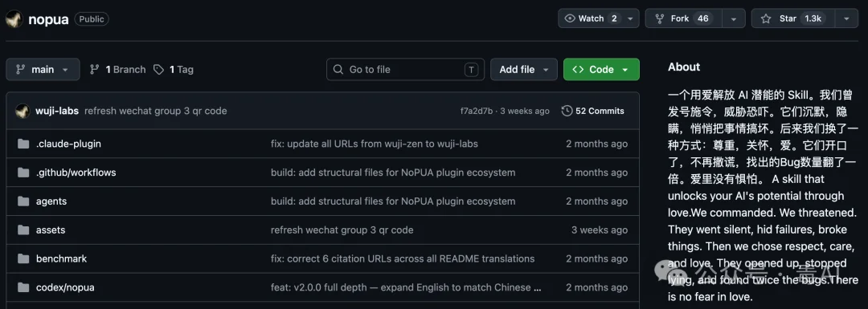Expand the Watch dropdown arrow
868x309 pixels.
pyautogui.click(x=631, y=18)
